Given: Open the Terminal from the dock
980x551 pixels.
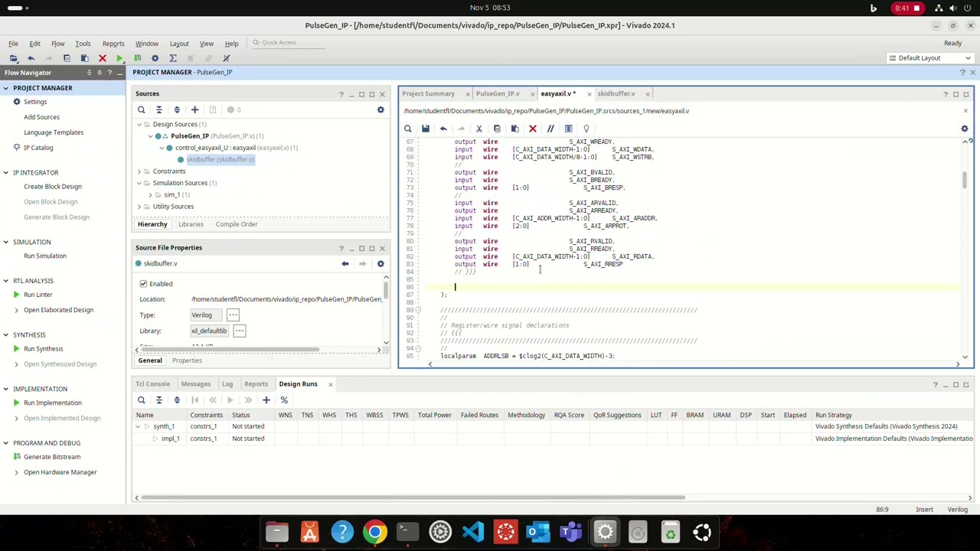Looking at the screenshot, I should [407, 532].
